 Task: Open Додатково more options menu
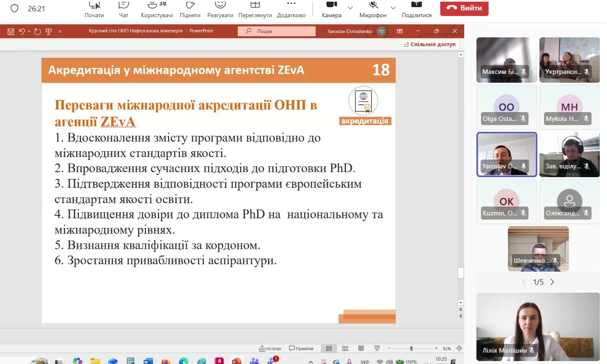click(291, 9)
